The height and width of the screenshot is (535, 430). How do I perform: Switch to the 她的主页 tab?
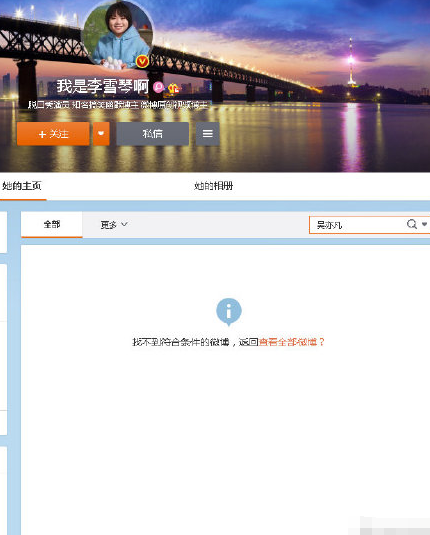[x=22, y=186]
